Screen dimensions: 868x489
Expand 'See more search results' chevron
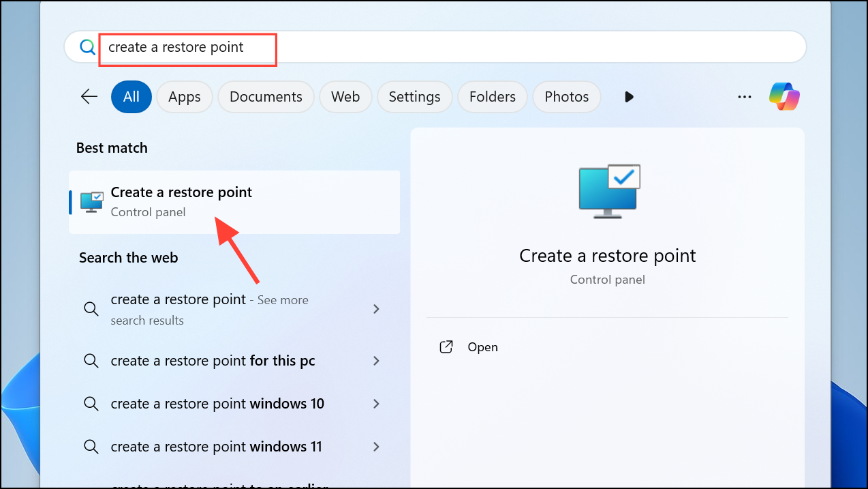[x=376, y=309]
